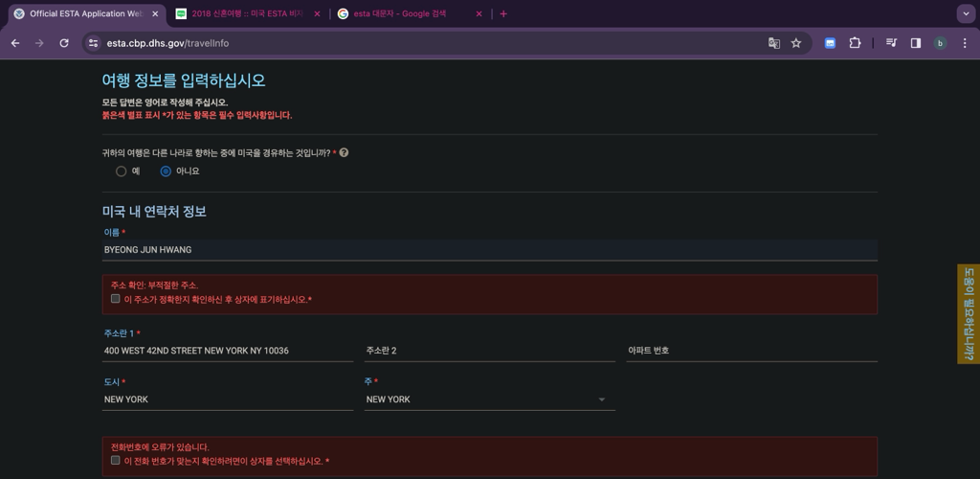Open the Chrome profile avatar 'b'

940,43
